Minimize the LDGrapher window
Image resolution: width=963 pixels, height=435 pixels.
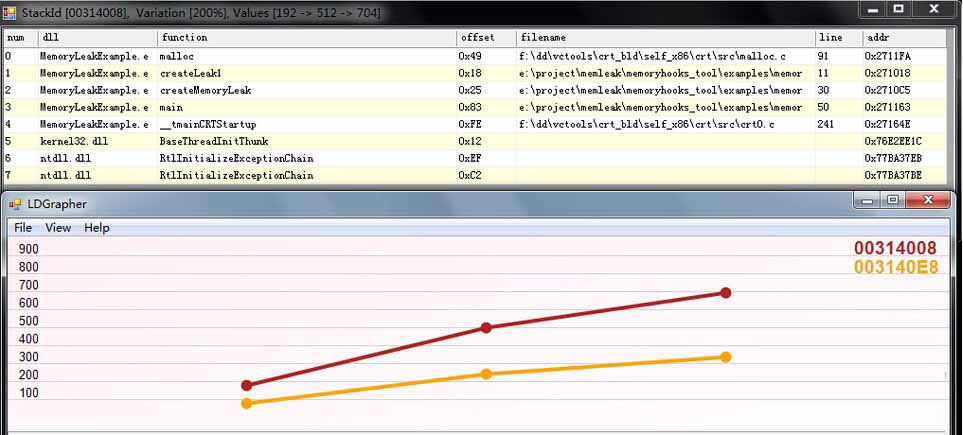coord(866,201)
